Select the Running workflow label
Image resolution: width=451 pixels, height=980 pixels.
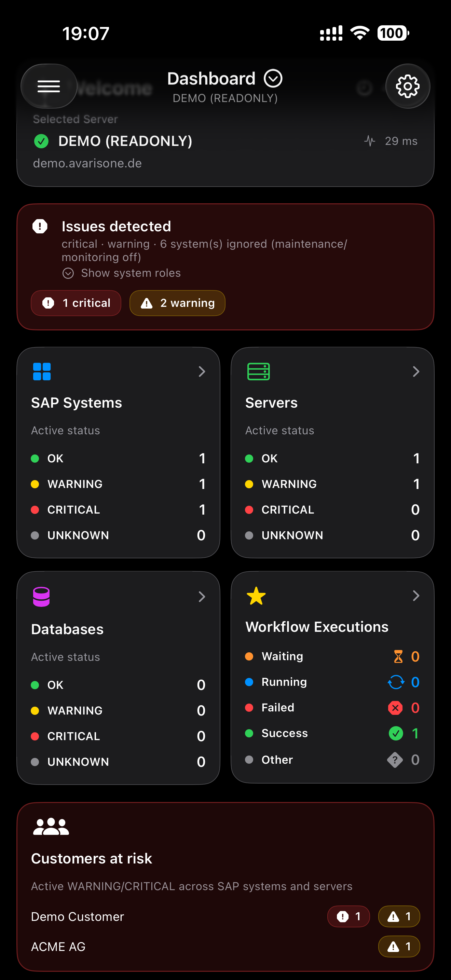pyautogui.click(x=284, y=682)
